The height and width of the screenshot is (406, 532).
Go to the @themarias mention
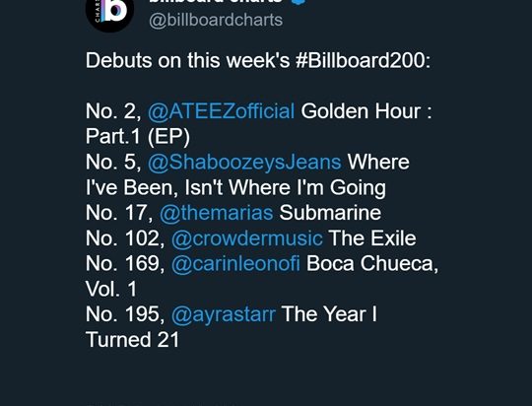point(216,213)
